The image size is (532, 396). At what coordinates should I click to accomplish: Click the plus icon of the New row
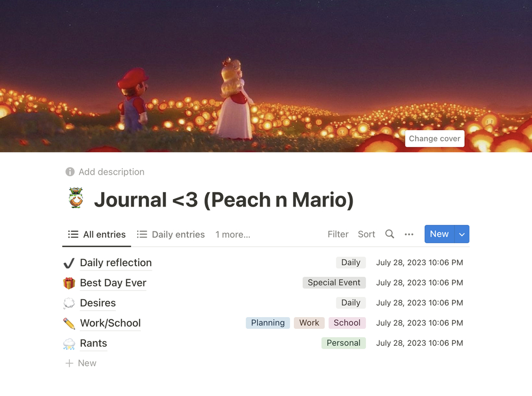point(69,363)
